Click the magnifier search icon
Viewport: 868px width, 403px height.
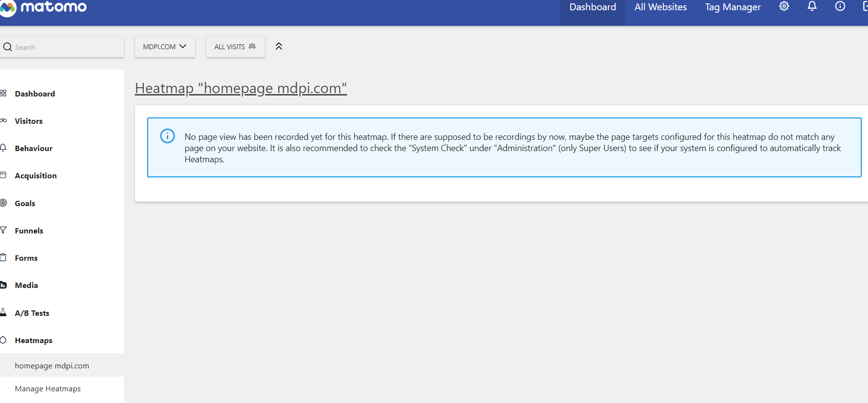pos(7,47)
